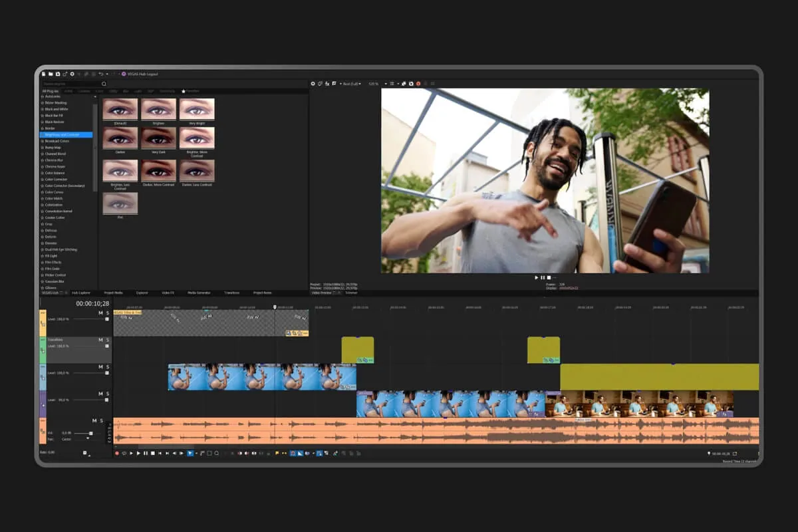This screenshot has height=532, width=798.
Task: Select the Very Bright preset thumbnail
Action: [x=197, y=109]
